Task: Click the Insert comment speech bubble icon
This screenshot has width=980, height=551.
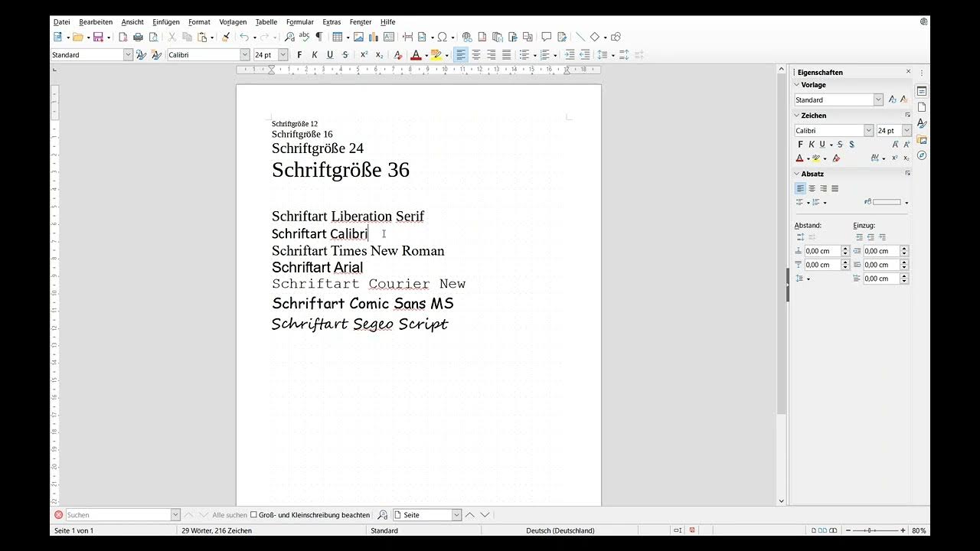Action: (546, 37)
